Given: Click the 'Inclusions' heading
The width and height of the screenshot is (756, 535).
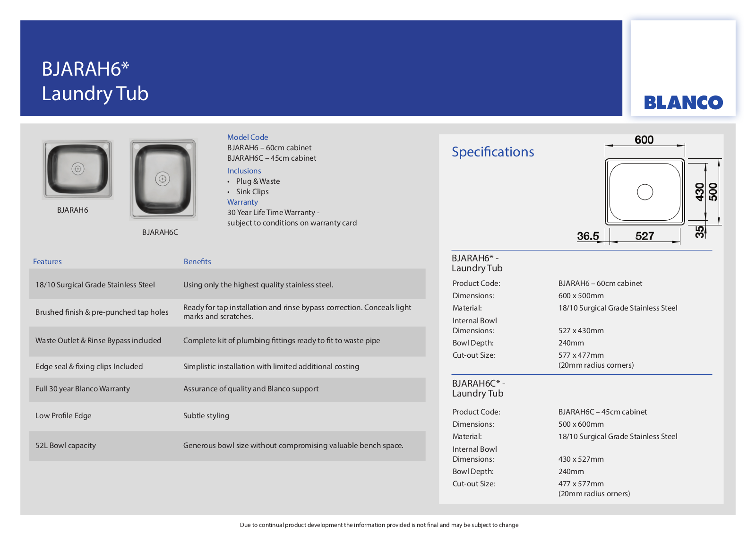Looking at the screenshot, I should pos(244,171).
